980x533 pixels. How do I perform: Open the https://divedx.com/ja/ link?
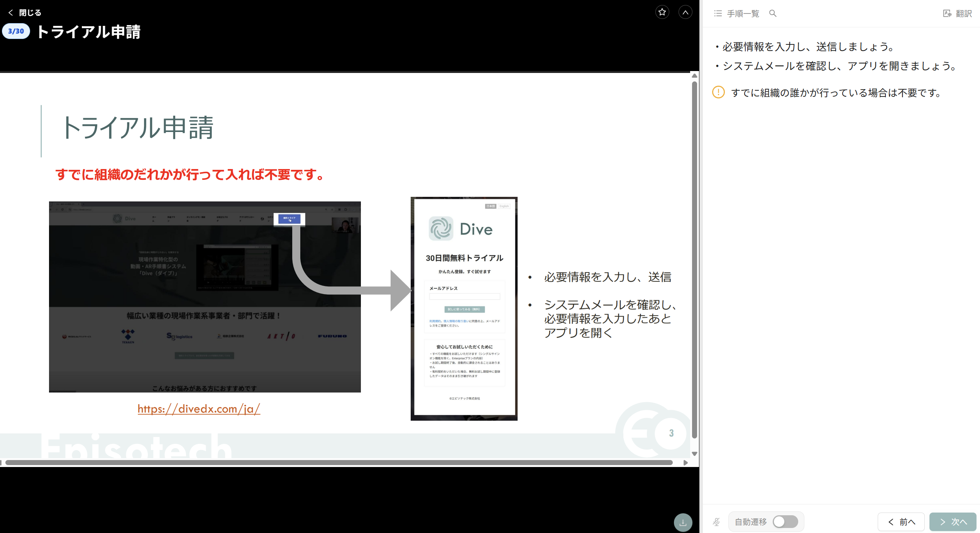click(199, 409)
